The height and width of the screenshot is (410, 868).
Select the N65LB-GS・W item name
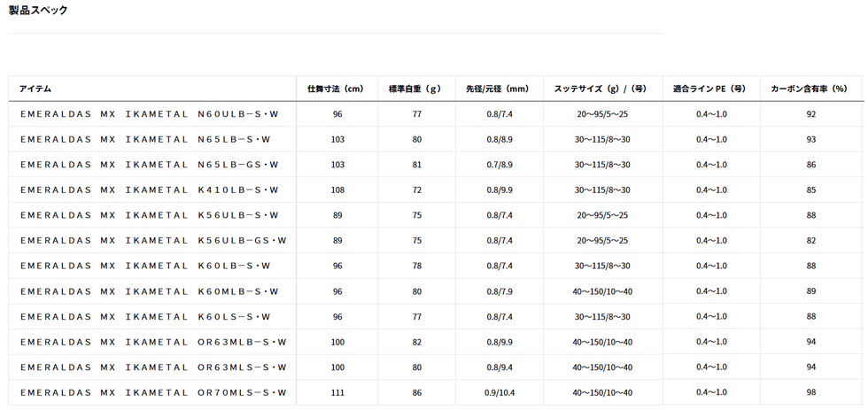click(150, 165)
